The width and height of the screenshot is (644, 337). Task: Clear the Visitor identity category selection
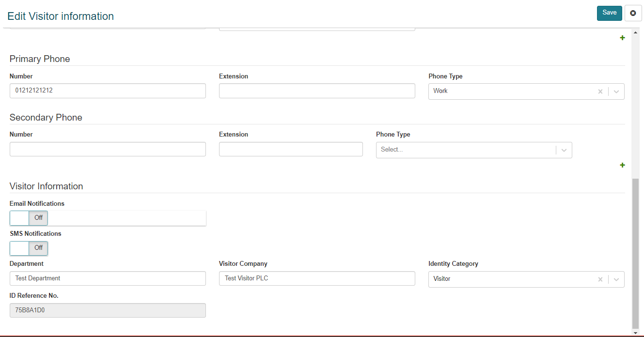[x=600, y=279]
